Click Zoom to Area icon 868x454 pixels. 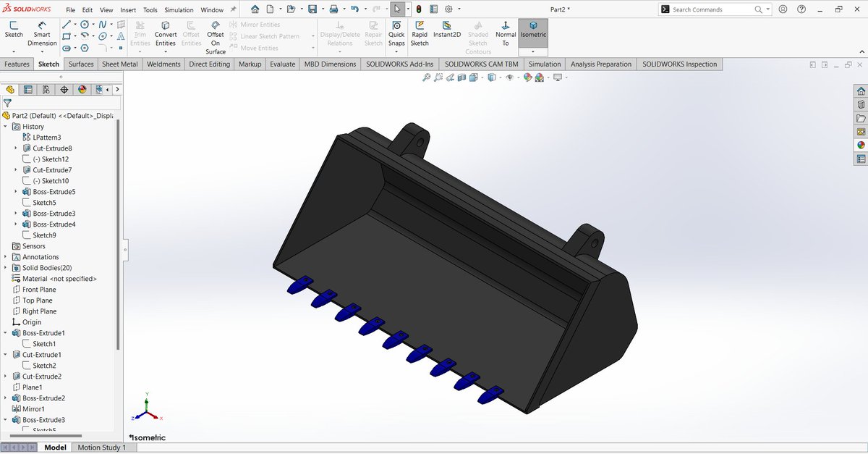[x=439, y=77]
